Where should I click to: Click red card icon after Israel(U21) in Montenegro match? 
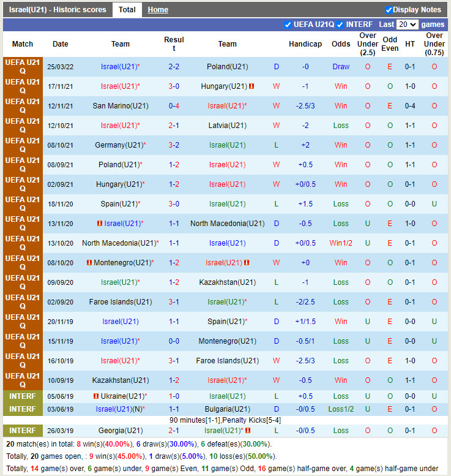[247, 263]
